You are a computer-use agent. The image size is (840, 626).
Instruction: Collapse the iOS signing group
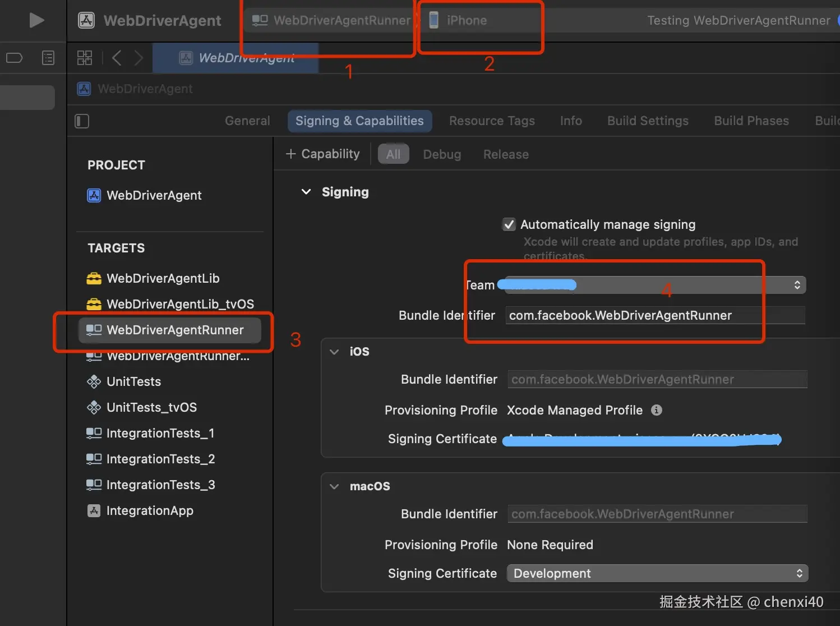334,352
